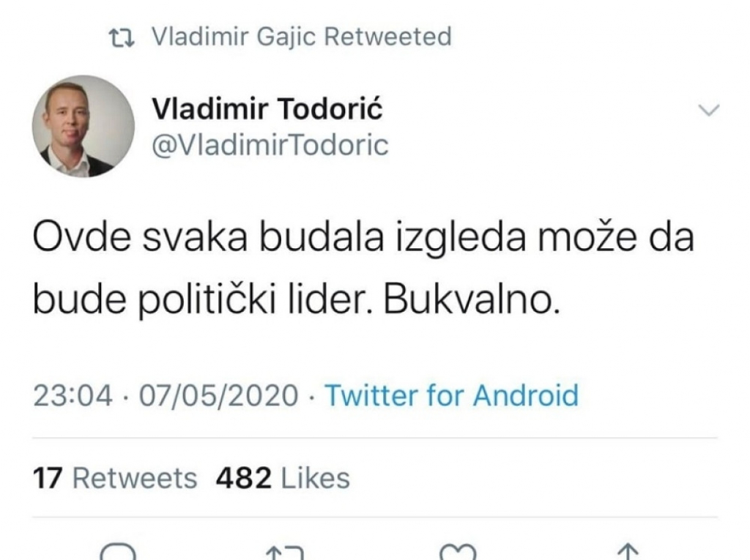Click the 17 Retweets count
The height and width of the screenshot is (560, 750).
(x=115, y=477)
